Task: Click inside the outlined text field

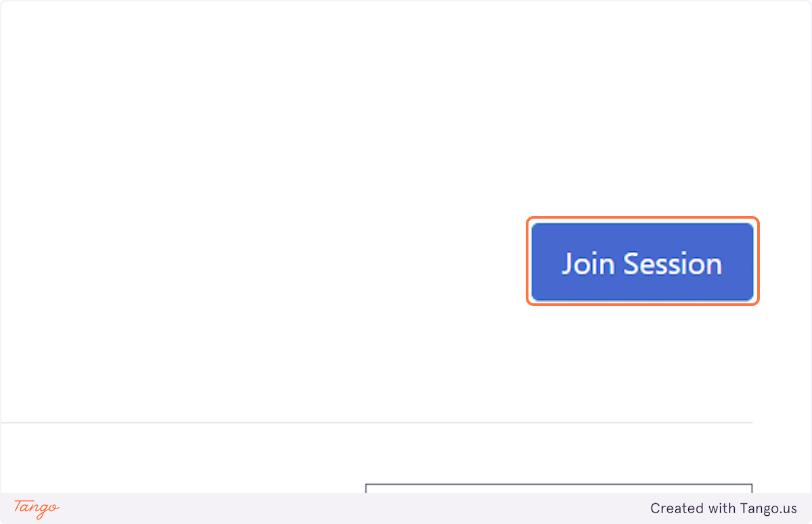Action: pyautogui.click(x=559, y=488)
